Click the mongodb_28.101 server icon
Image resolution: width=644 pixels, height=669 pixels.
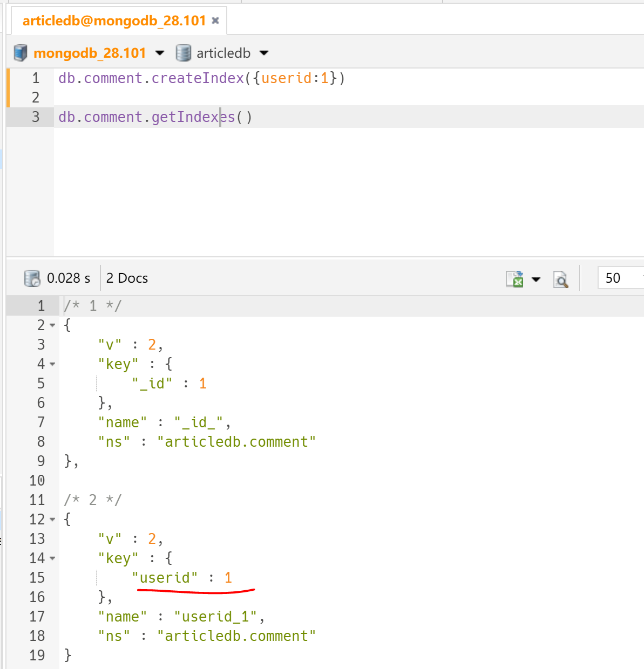point(21,53)
